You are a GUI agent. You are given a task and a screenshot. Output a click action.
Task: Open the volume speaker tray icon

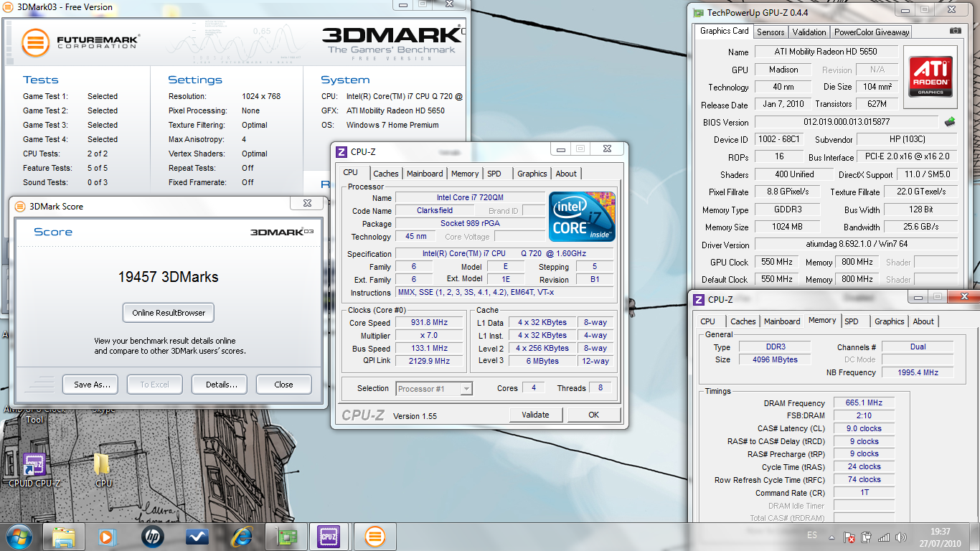click(x=900, y=537)
